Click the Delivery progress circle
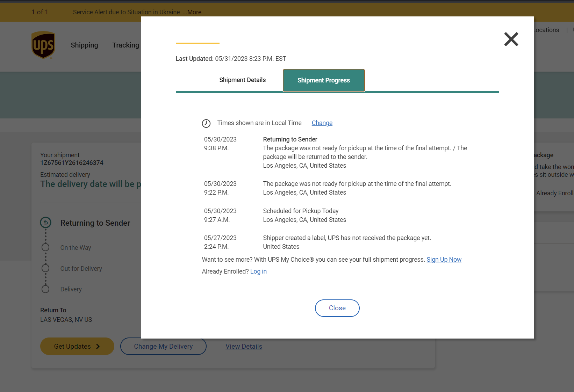The width and height of the screenshot is (574, 392). (x=45, y=289)
